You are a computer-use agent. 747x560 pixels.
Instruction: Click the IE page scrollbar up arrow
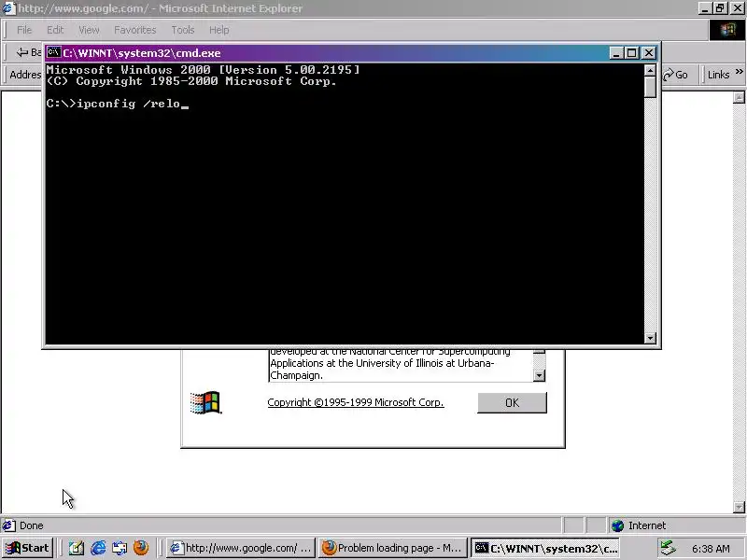(x=739, y=98)
